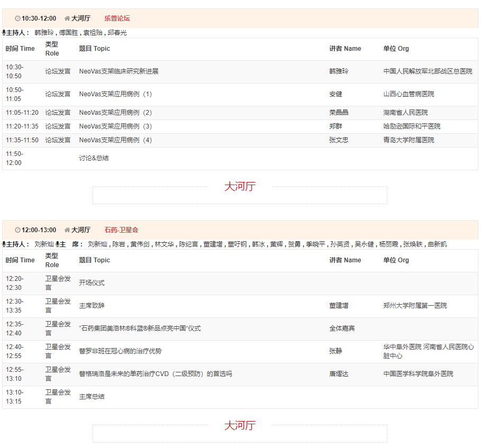Click speaker entry 全体嘉宾
Screen dimensions: 481x448
(x=342, y=328)
